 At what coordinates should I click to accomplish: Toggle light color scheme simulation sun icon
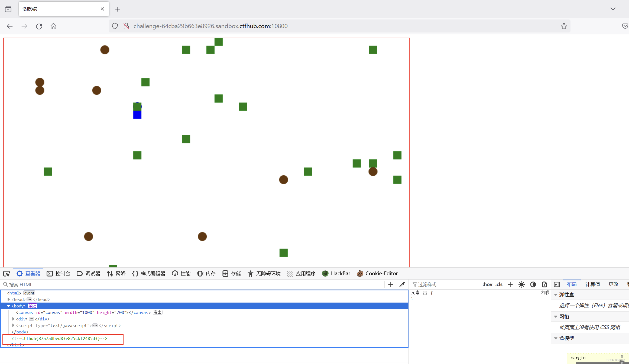pyautogui.click(x=521, y=284)
